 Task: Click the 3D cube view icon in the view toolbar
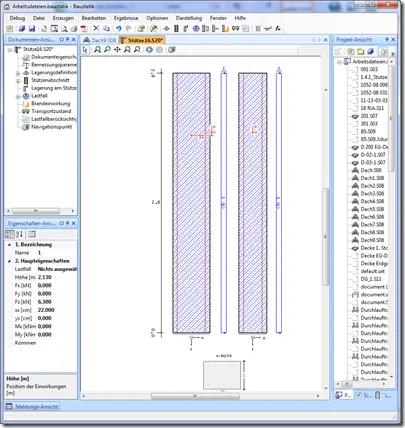pos(172,50)
